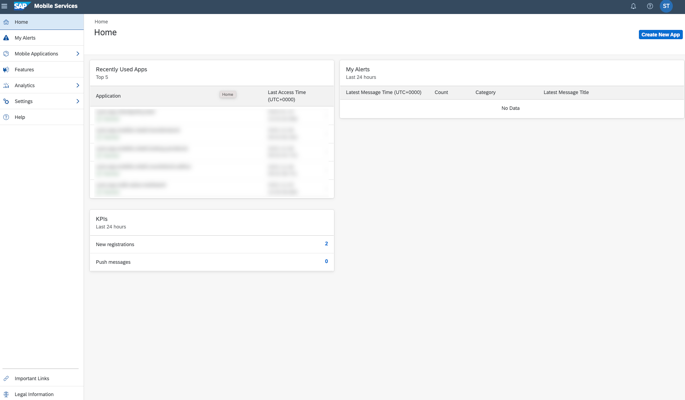Click the New registrations count 2

click(x=326, y=244)
